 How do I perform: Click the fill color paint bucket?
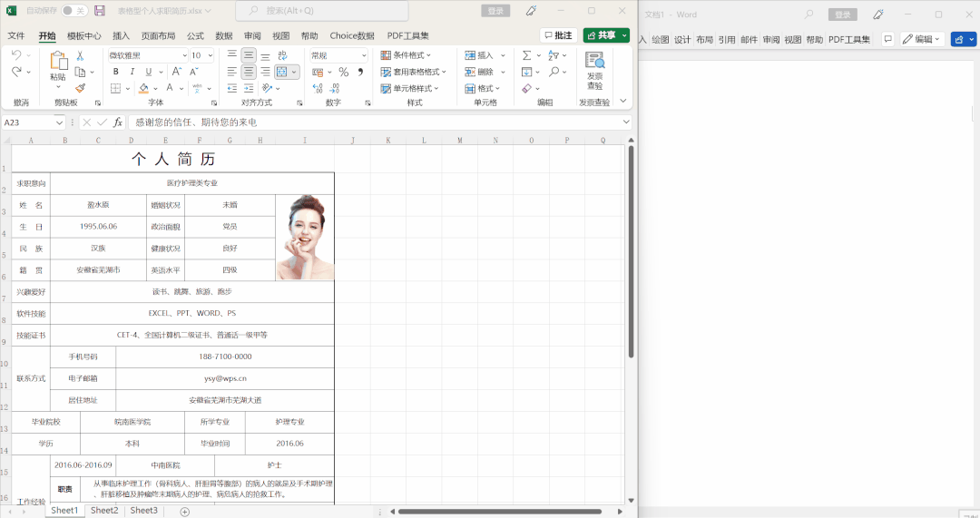(143, 88)
